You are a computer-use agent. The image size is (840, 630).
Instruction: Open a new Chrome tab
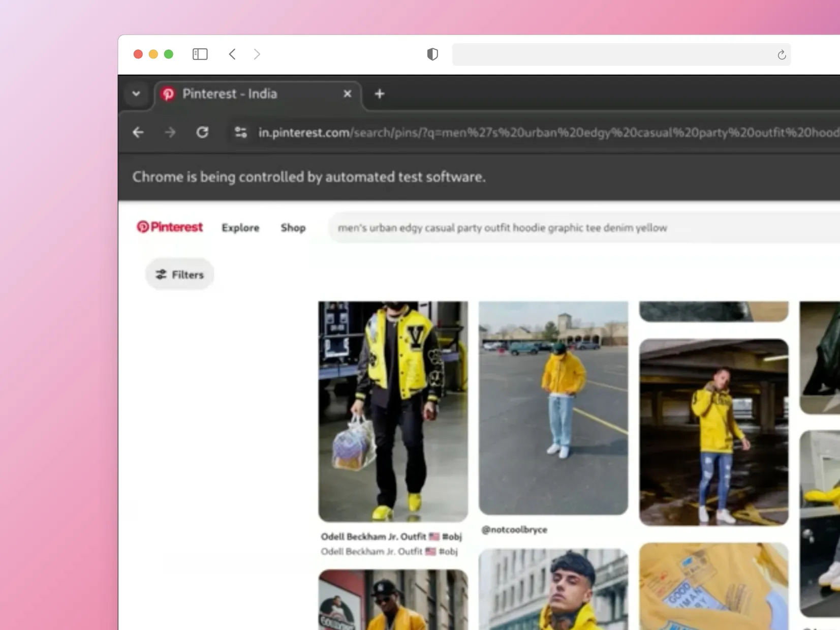(x=380, y=94)
